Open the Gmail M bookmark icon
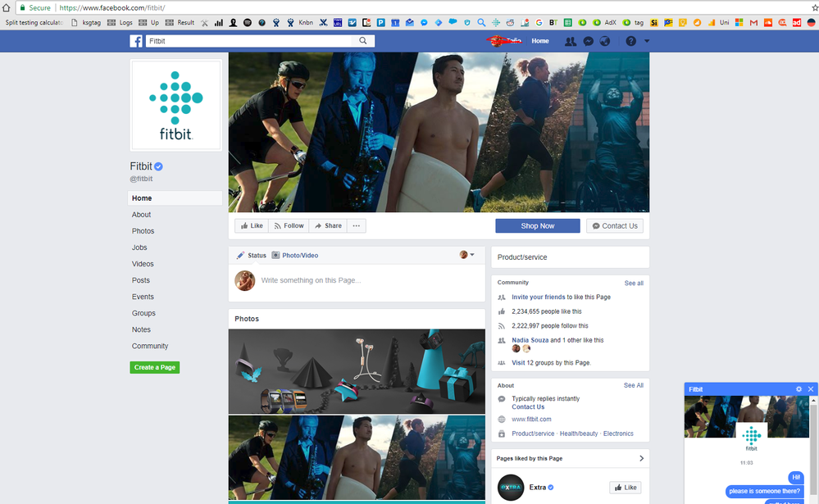The width and height of the screenshot is (819, 504). 753,22
